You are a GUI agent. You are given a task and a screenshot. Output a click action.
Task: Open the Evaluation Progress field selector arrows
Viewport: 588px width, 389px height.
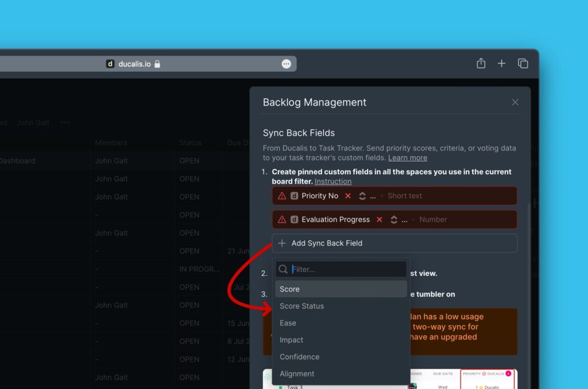click(x=394, y=219)
